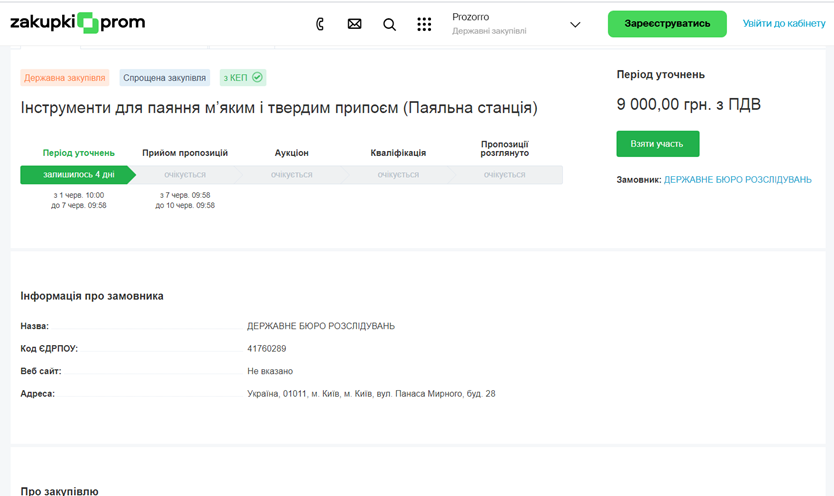Click the очікується segment under Аукціон
834x496 pixels.
pyautogui.click(x=291, y=175)
